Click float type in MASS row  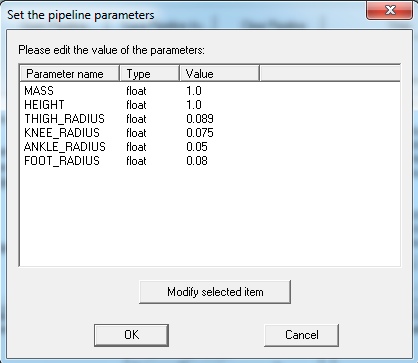(136, 91)
